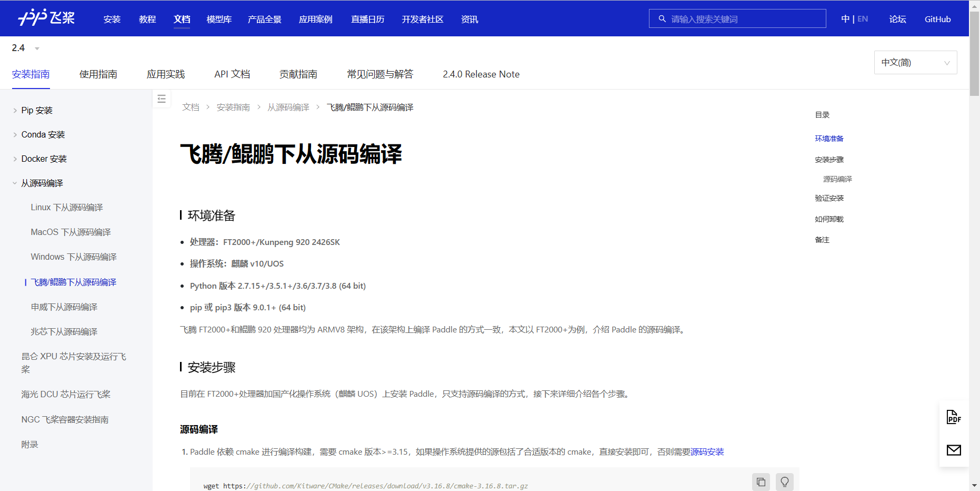This screenshot has width=980, height=491.
Task: Open the 中文(简) language selector
Action: tap(915, 62)
